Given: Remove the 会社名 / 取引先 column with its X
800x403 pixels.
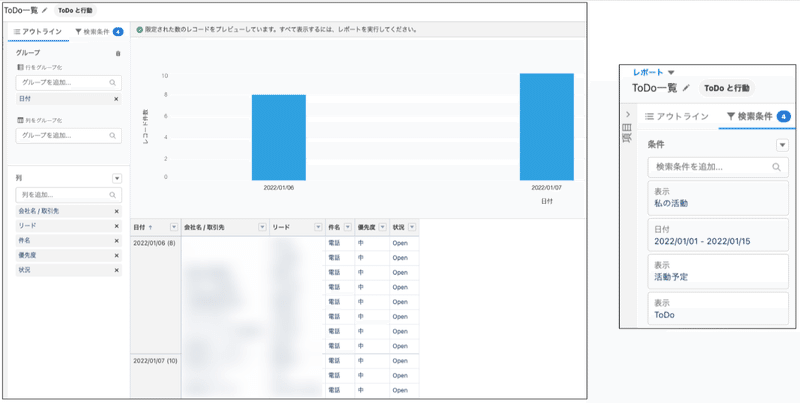Looking at the screenshot, I should tap(116, 211).
